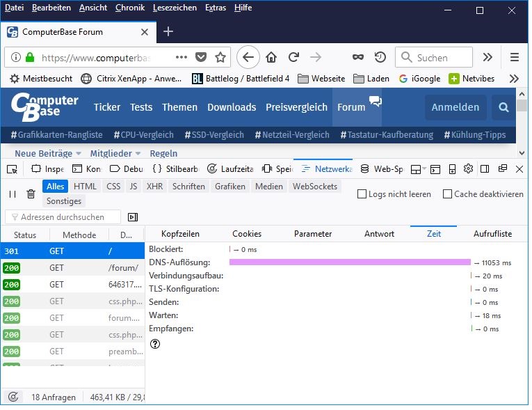Open the Home page button
The width and height of the screenshot is (532, 410).
click(x=271, y=57)
